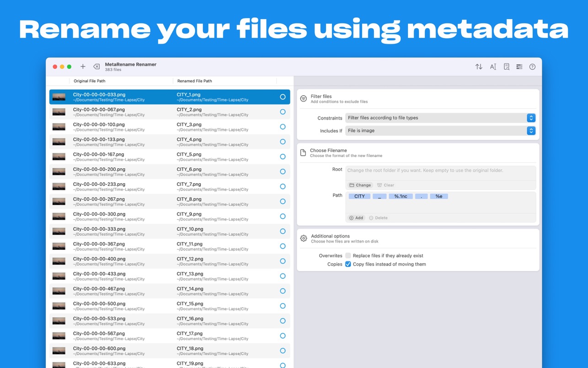Open the help question mark icon
Image resolution: width=588 pixels, height=368 pixels.
pos(532,67)
